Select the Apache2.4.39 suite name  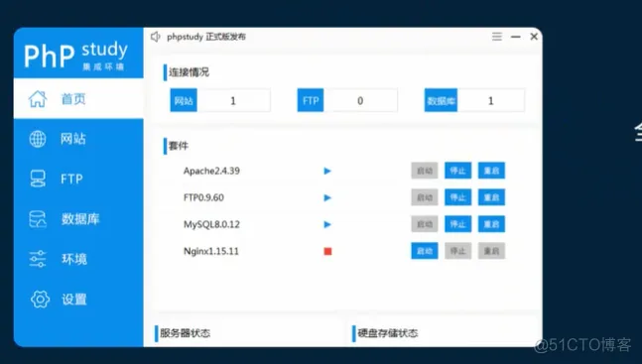211,171
